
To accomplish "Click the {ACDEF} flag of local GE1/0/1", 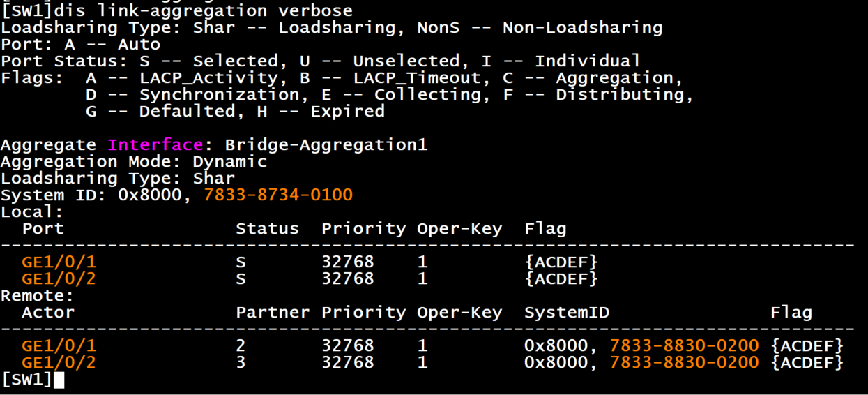I will [561, 262].
